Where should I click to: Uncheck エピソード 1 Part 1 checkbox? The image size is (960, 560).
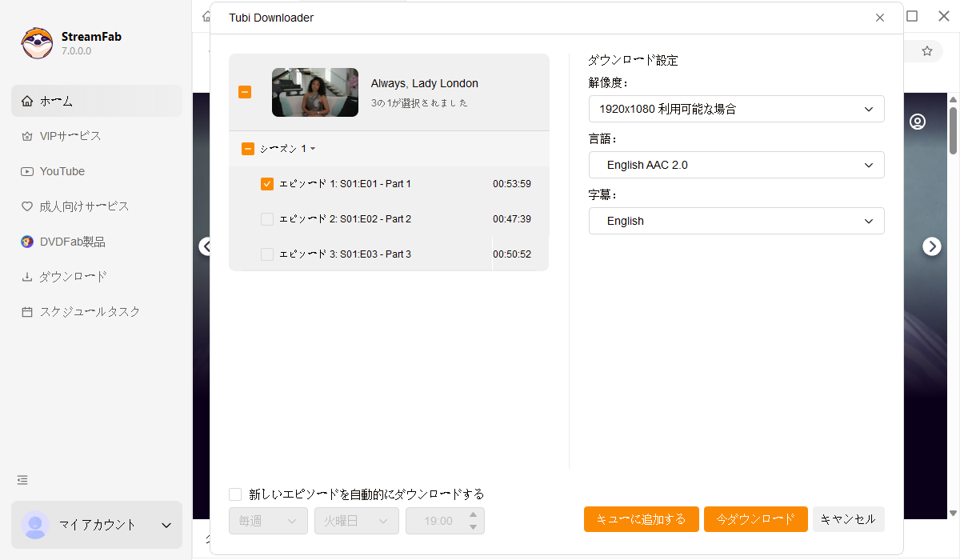(267, 184)
